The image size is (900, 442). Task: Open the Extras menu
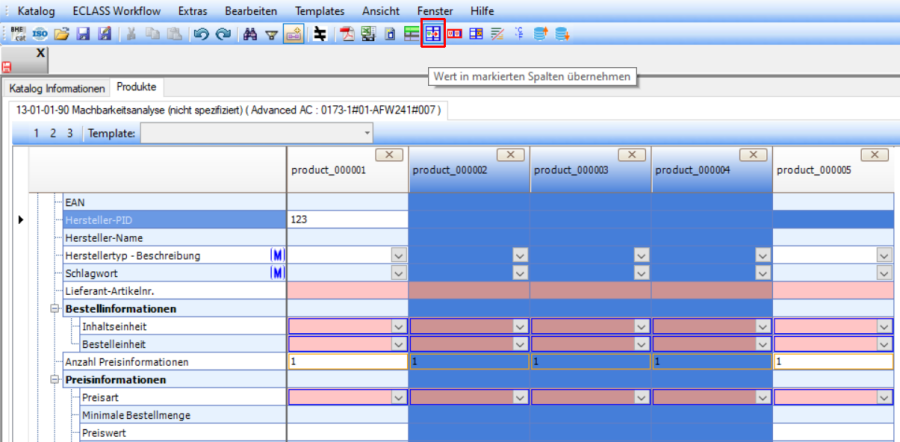click(x=193, y=11)
